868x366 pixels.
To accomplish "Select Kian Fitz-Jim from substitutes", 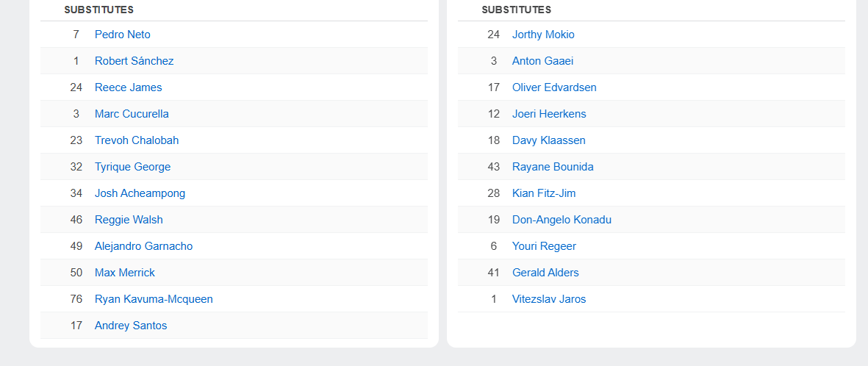I will click(544, 193).
